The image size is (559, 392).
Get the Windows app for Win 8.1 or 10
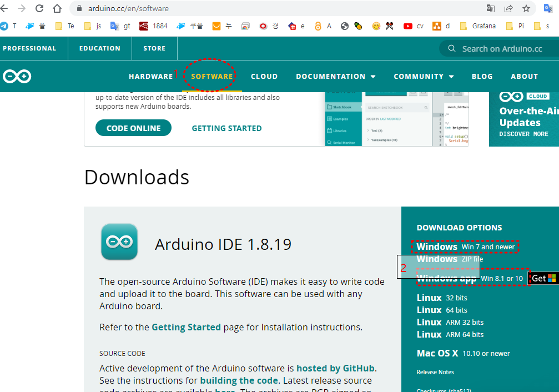470,278
